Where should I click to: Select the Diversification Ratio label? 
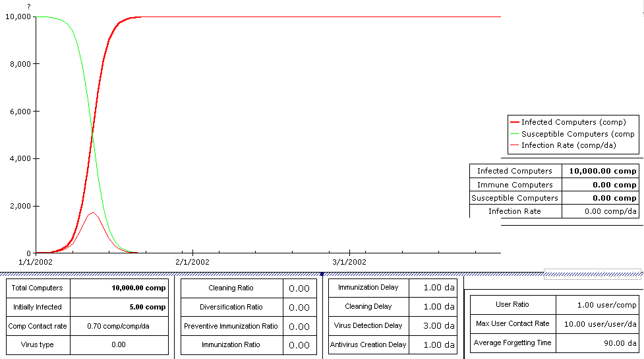[x=231, y=307]
